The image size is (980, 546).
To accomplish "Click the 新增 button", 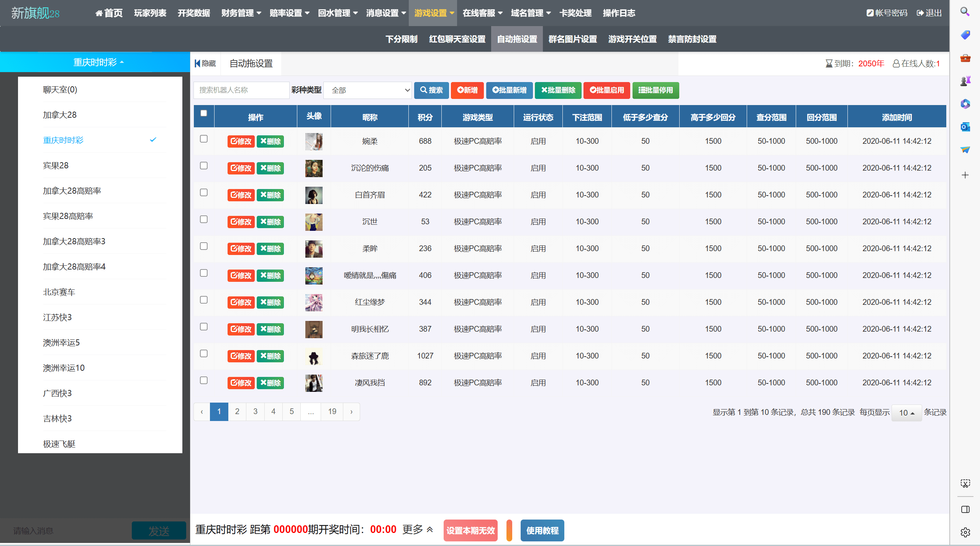I will click(x=467, y=90).
